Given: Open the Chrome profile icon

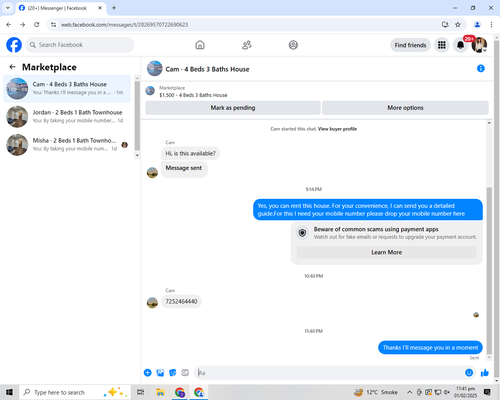Looking at the screenshot, I should point(477,24).
